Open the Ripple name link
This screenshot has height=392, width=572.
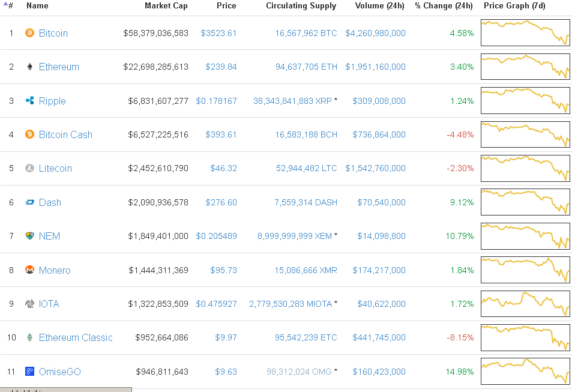52,101
